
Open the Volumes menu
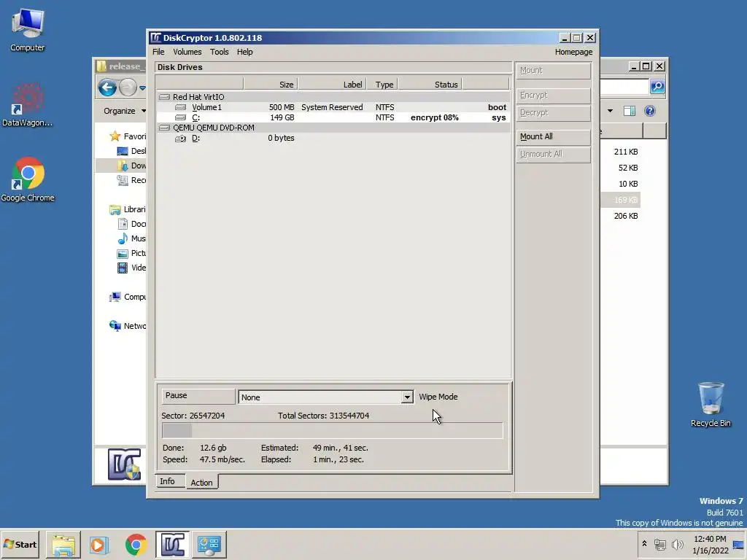point(187,52)
